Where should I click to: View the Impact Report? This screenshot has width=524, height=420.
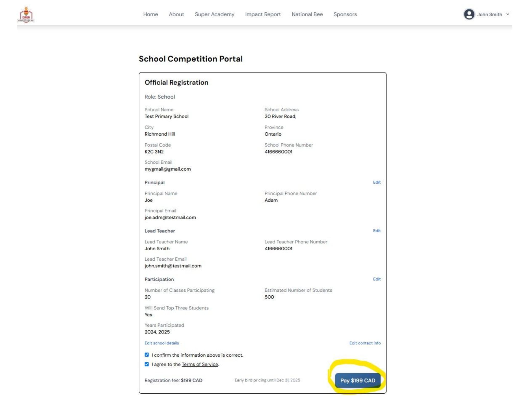tap(263, 15)
